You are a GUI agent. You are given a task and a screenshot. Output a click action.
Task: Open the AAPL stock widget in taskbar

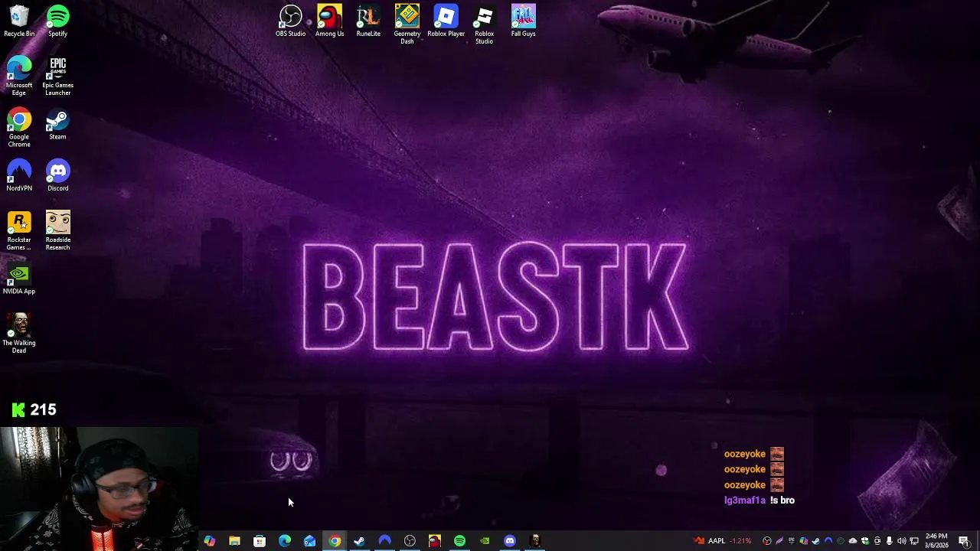723,541
